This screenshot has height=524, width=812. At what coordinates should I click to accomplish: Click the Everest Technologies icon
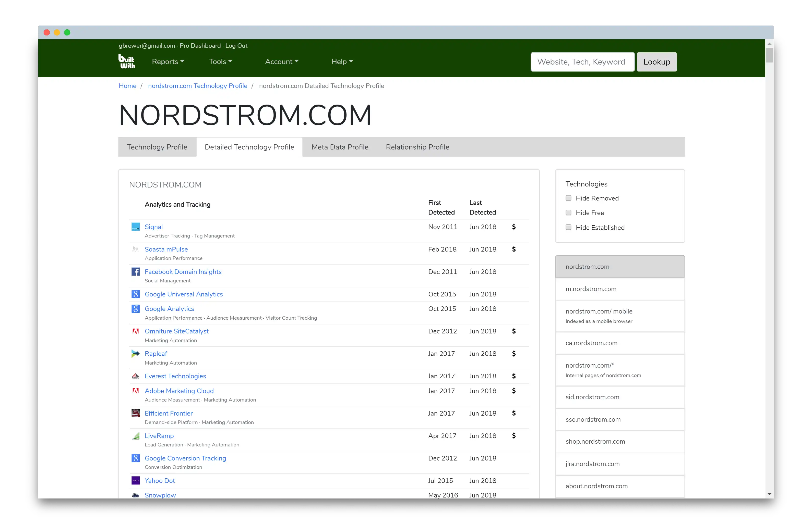(x=136, y=376)
